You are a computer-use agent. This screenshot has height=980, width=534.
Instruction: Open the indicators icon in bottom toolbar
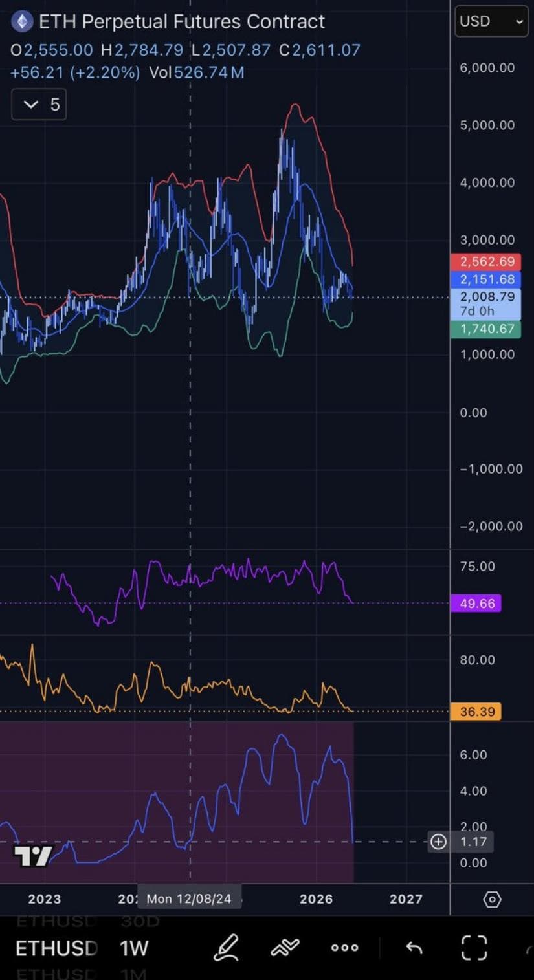pyautogui.click(x=285, y=948)
